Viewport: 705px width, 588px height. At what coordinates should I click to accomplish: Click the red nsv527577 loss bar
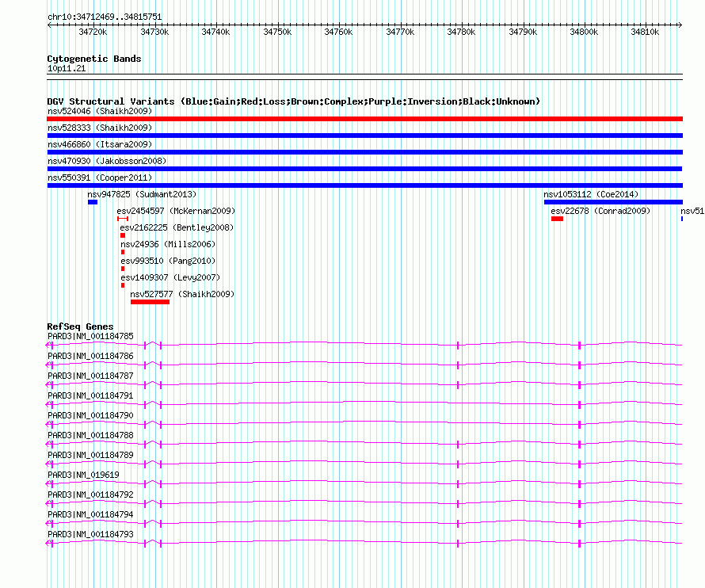click(151, 302)
